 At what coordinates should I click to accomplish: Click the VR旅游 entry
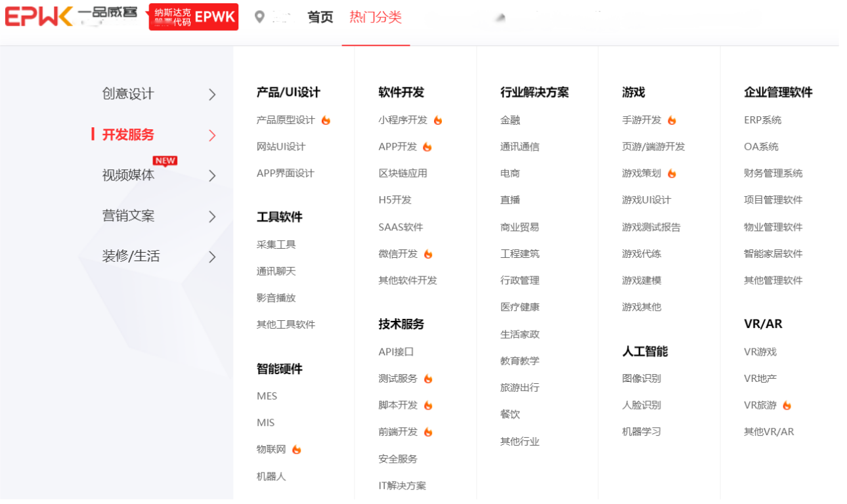click(760, 406)
